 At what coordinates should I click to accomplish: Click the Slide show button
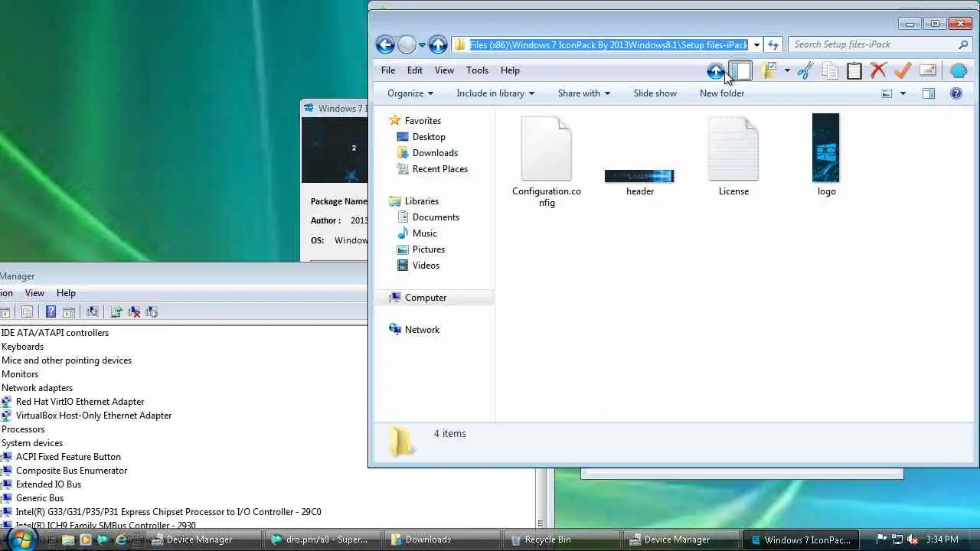tap(655, 93)
